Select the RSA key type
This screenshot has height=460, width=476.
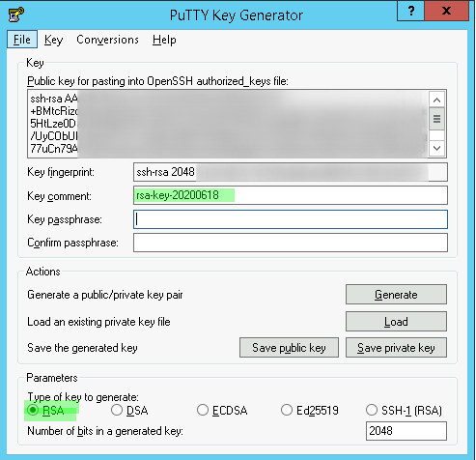pos(46,411)
